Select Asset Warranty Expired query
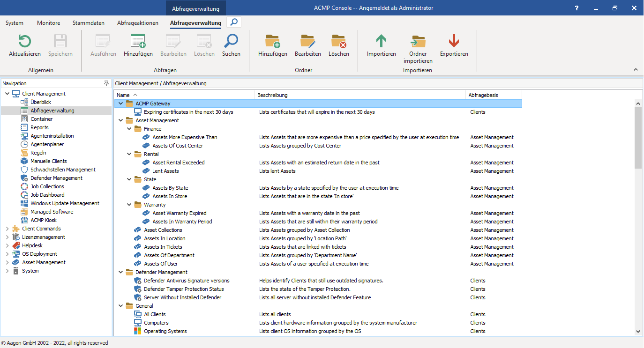644x348 pixels. pyautogui.click(x=180, y=213)
